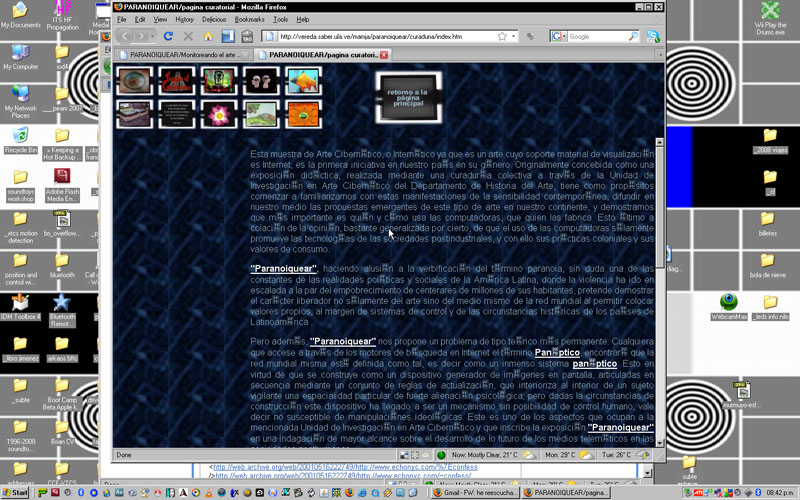This screenshot has width=800, height=500.
Task: Switch to PARANOIQUEAR/Monitoreando el arte tab
Action: (183, 55)
